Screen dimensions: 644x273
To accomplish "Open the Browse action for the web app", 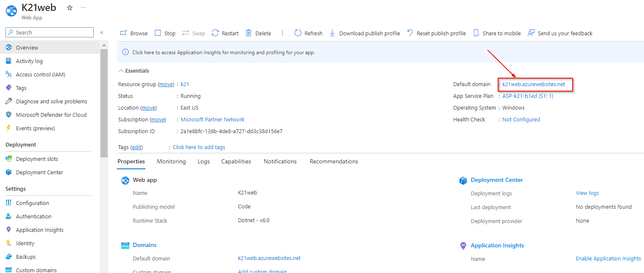I will coord(133,33).
